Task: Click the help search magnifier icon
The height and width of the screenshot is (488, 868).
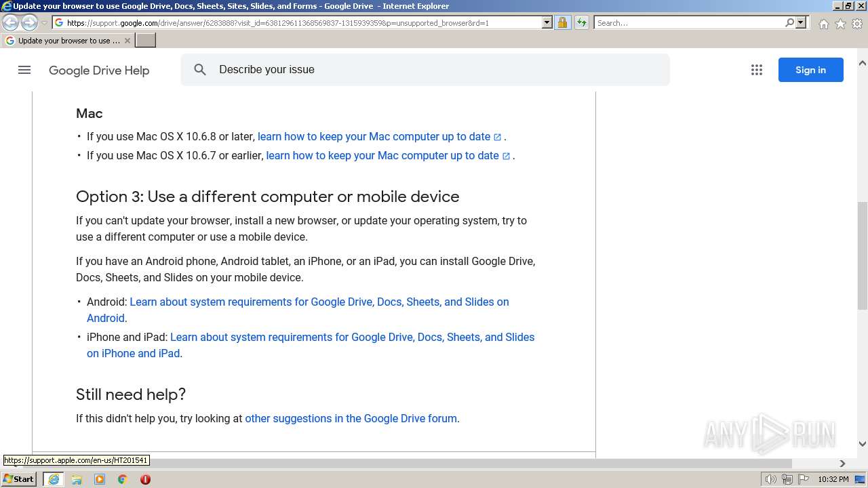Action: [200, 70]
